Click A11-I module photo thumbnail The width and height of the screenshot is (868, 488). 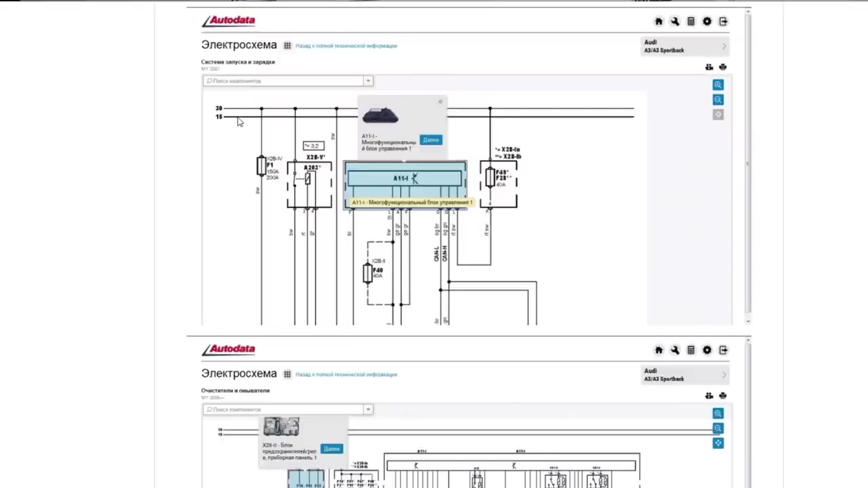click(x=380, y=115)
